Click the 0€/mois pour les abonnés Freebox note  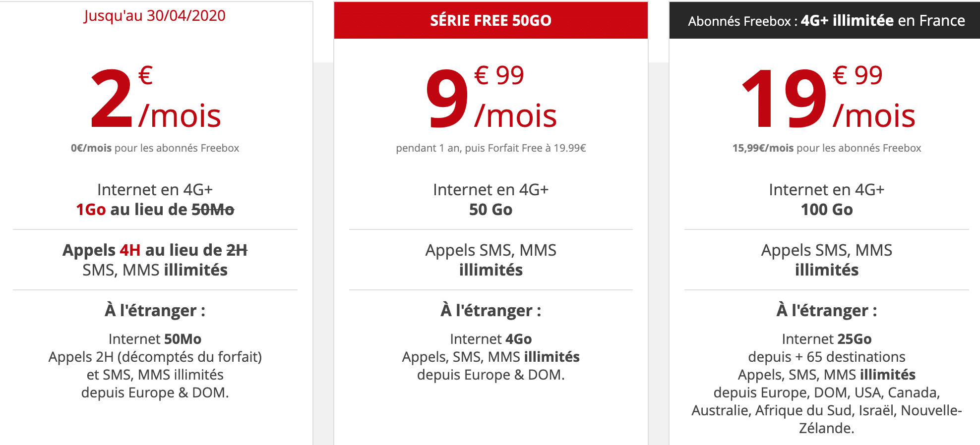point(155,148)
